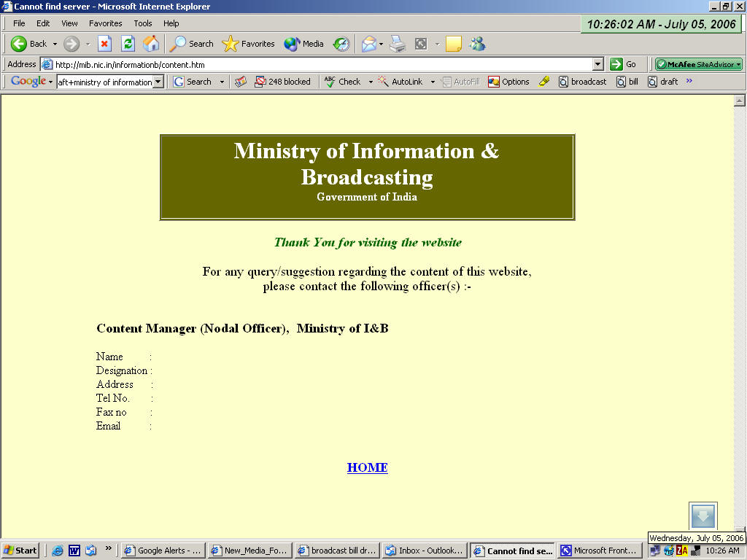Open the Favorites star toolbar button
Image resolution: width=747 pixels, height=560 pixels.
pos(248,44)
